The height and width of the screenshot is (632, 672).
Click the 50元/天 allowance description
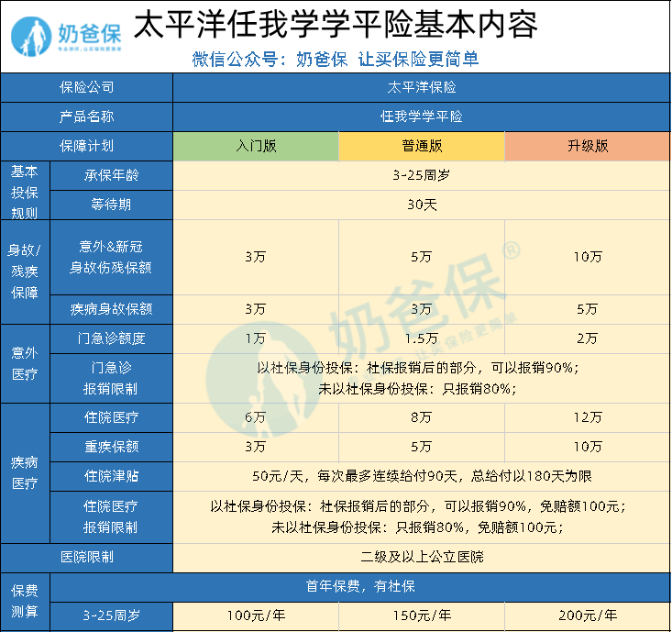(x=422, y=476)
